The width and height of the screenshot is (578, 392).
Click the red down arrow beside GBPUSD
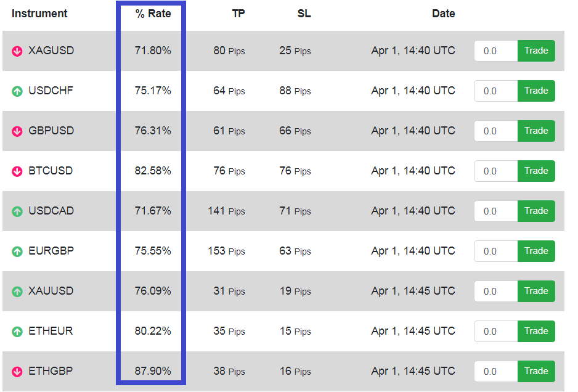[17, 131]
